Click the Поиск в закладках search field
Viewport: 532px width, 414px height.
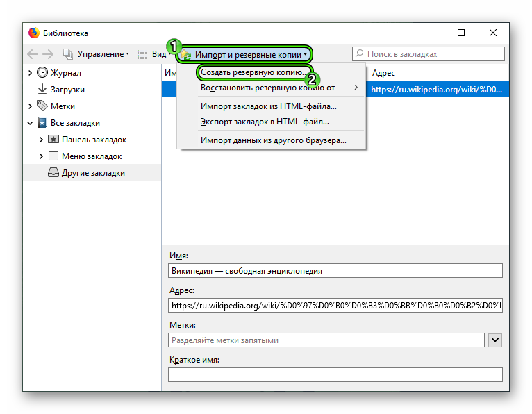[x=429, y=54]
